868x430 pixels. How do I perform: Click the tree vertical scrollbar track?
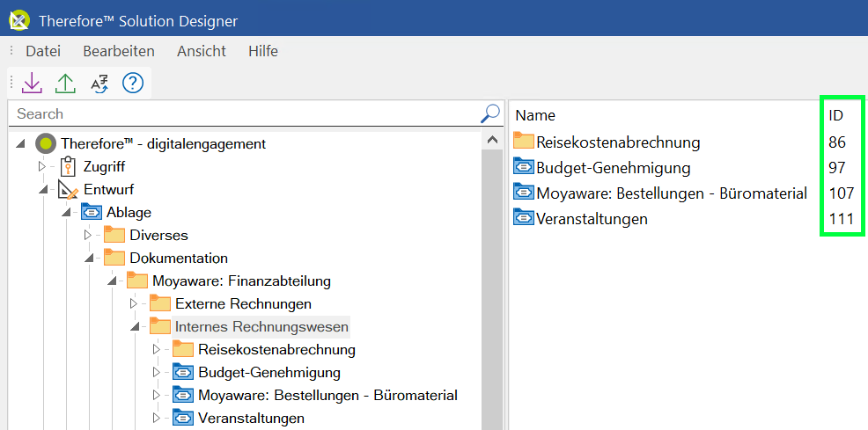(x=493, y=290)
